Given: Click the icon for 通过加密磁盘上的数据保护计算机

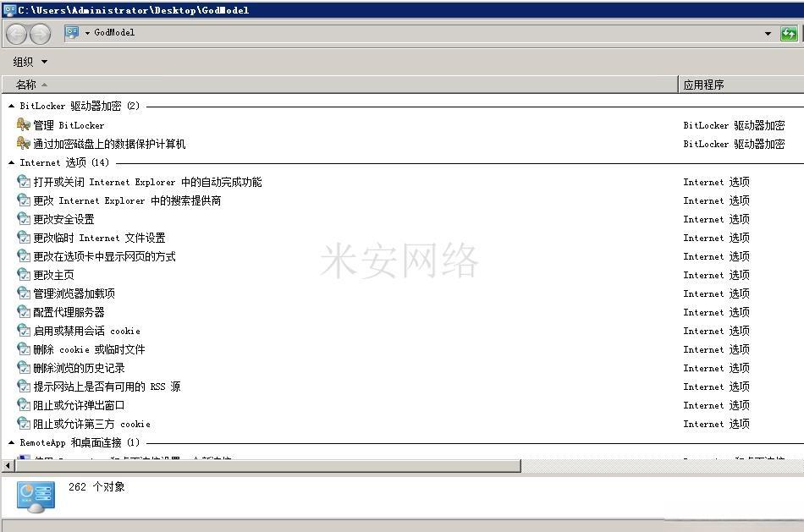Looking at the screenshot, I should point(24,144).
